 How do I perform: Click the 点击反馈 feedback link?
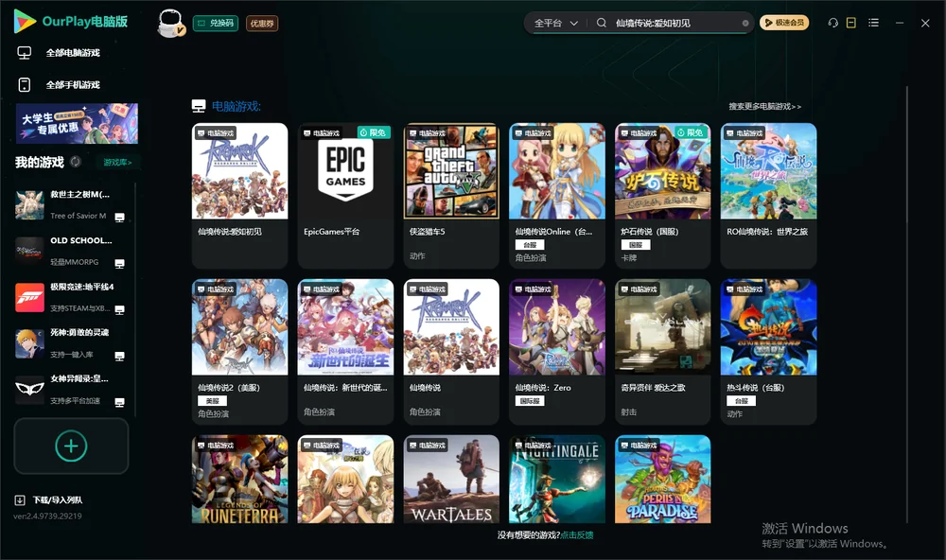click(x=577, y=535)
